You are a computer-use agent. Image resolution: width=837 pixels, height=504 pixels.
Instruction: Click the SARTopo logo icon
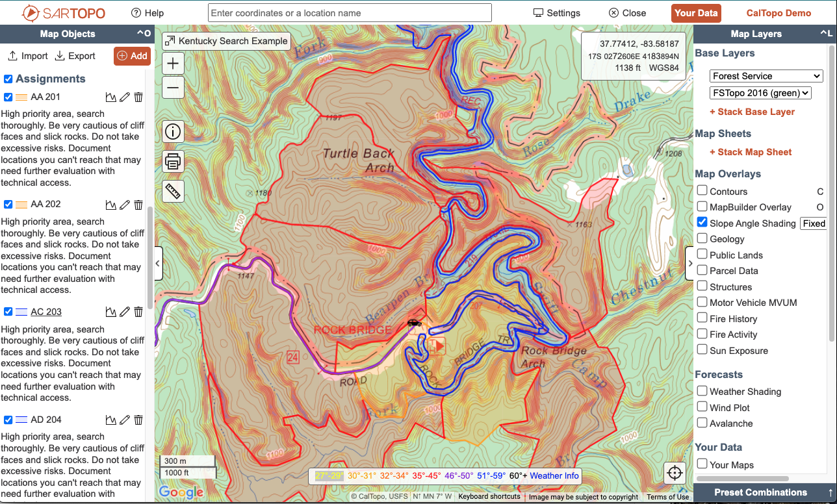coord(30,13)
